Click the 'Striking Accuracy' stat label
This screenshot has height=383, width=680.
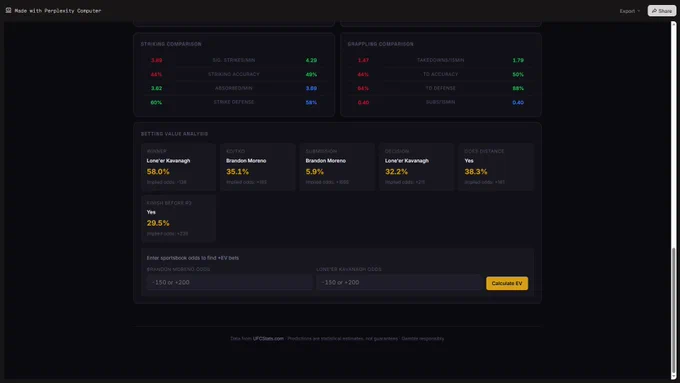point(234,74)
